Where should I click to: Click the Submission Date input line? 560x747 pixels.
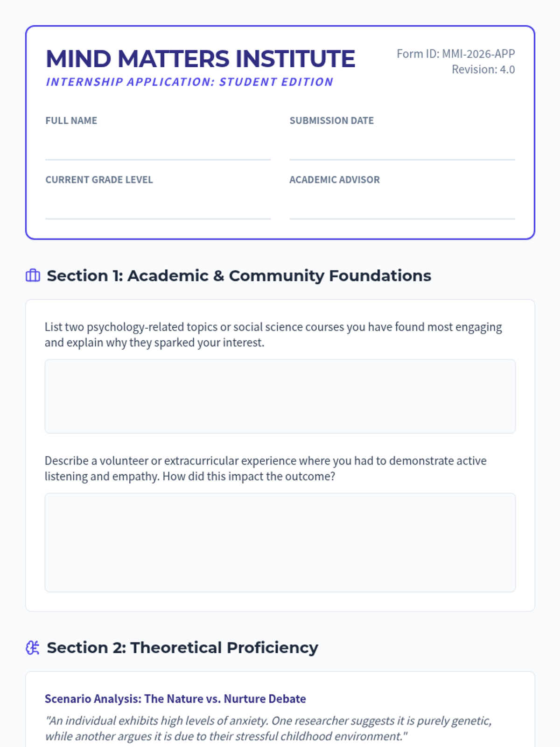coord(402,148)
